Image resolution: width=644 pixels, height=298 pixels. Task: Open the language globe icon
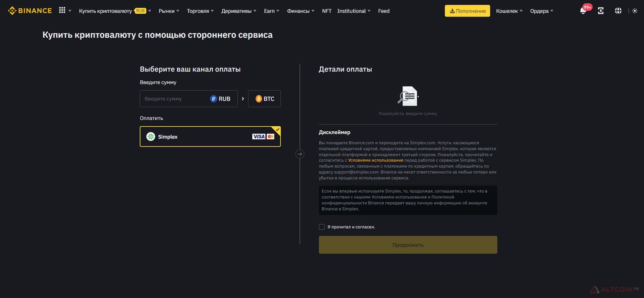(x=618, y=11)
